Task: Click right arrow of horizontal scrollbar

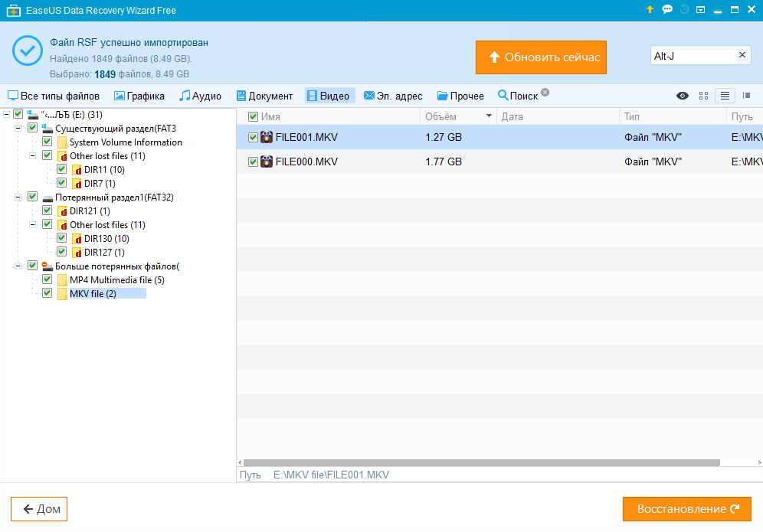Action: [x=760, y=462]
